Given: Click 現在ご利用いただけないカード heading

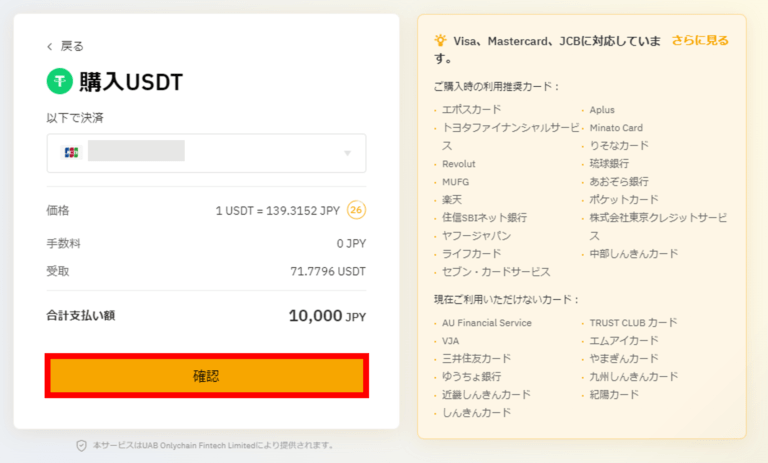Looking at the screenshot, I should coord(506,300).
